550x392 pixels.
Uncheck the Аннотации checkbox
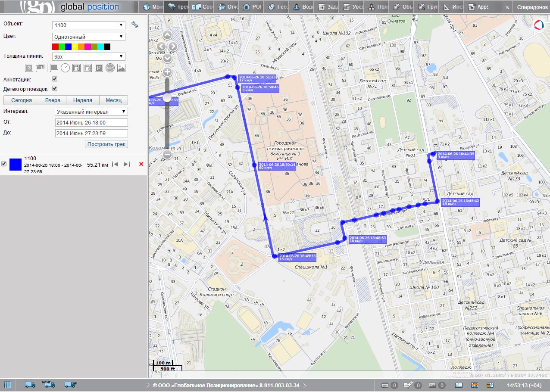(55, 79)
